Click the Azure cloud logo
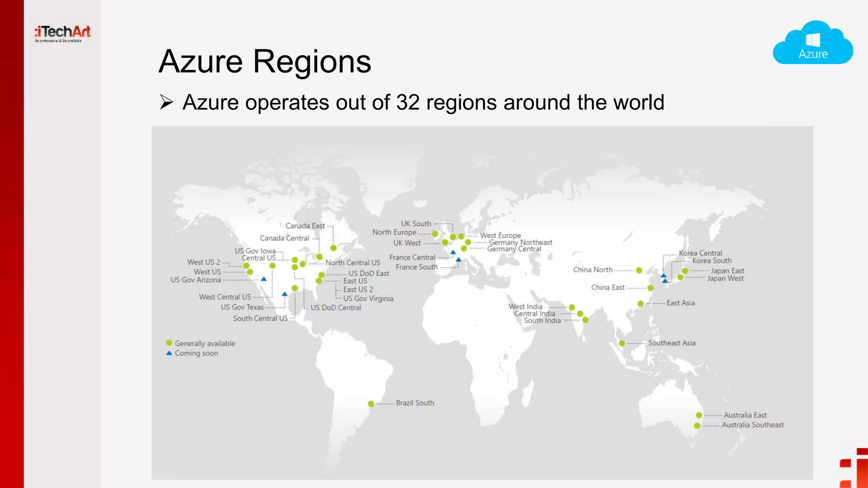Screen dimensions: 868x488 (x=813, y=42)
